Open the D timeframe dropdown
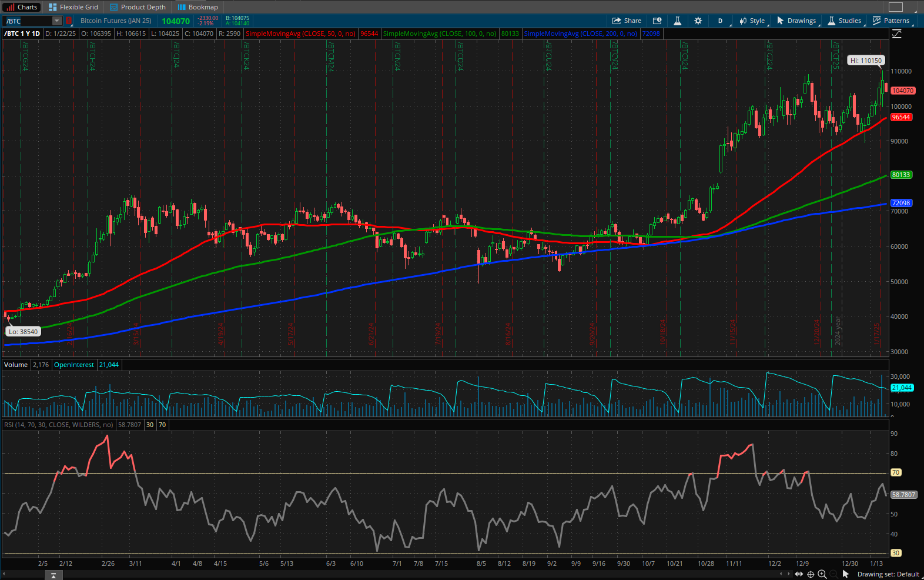The height and width of the screenshot is (580, 924). point(721,21)
